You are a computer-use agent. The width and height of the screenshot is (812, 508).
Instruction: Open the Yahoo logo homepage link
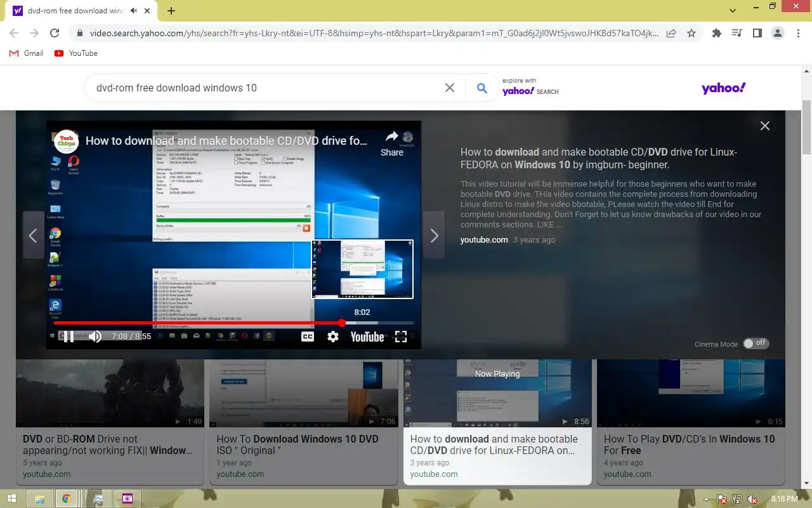724,88
